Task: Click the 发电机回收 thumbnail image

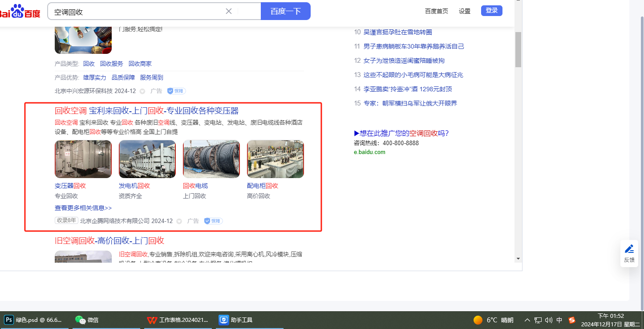Action: click(147, 159)
